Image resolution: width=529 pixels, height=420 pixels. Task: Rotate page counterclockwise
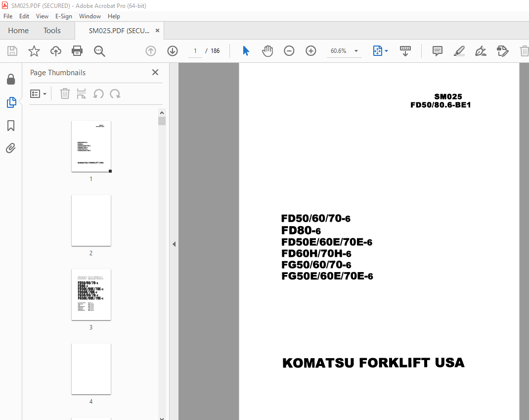pos(98,93)
